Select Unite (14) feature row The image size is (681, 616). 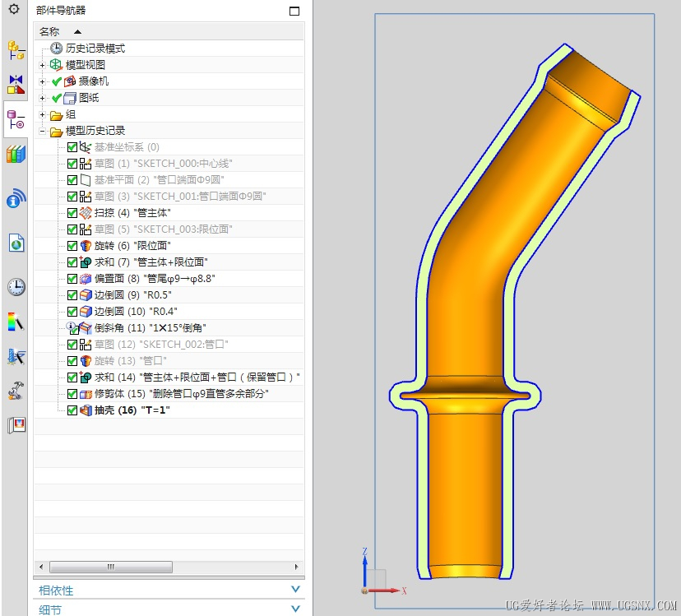[169, 377]
